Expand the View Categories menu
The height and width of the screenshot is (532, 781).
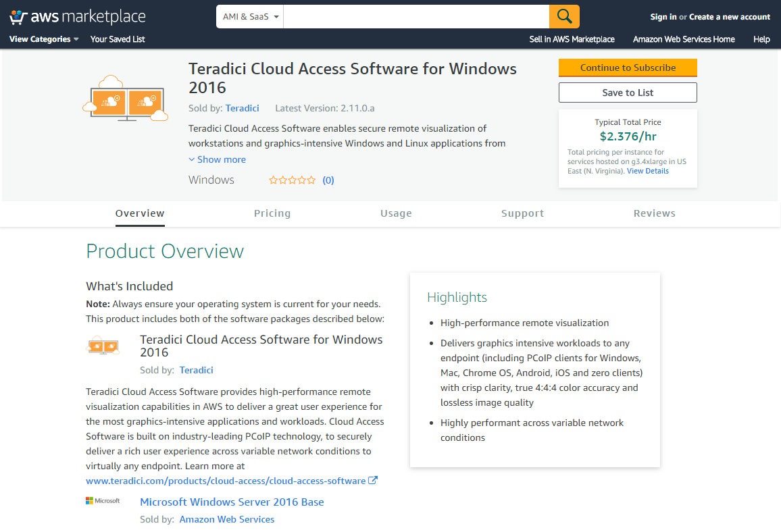click(43, 39)
